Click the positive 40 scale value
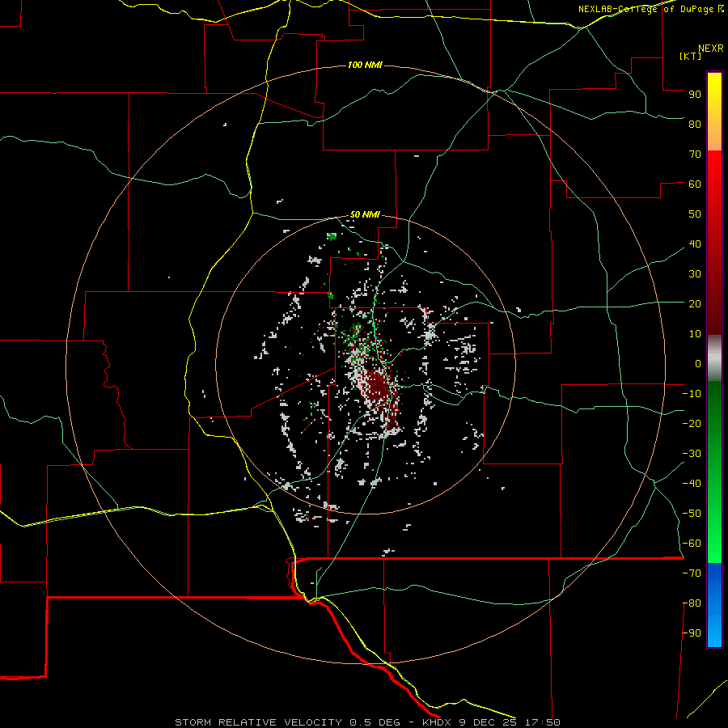 point(695,243)
